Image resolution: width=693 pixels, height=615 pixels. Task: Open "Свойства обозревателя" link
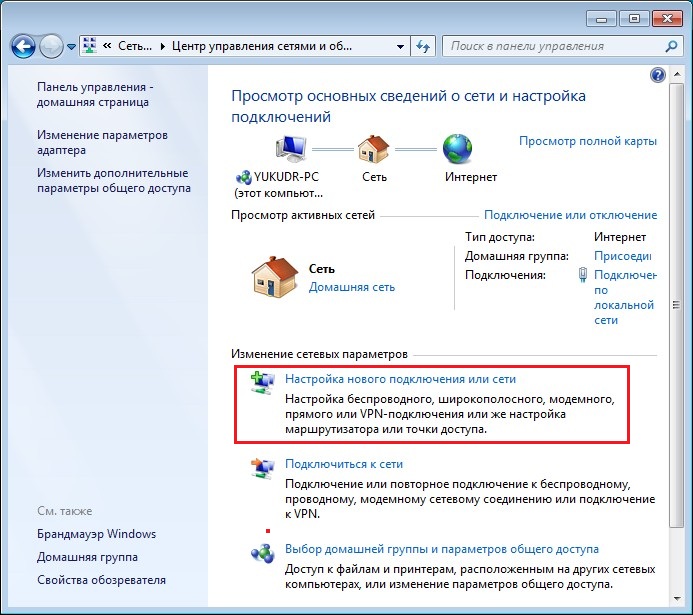[101, 580]
